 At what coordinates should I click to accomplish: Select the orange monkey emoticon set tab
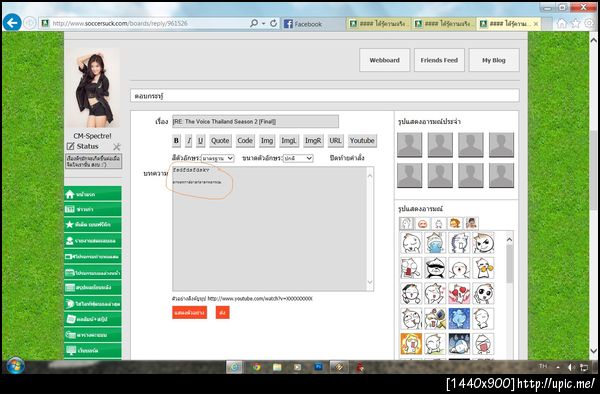(x=455, y=223)
